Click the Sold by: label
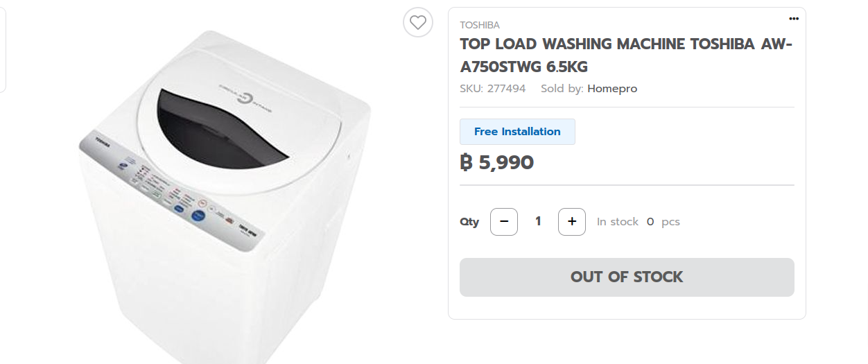Viewport: 868px width, 364px height. coord(562,89)
